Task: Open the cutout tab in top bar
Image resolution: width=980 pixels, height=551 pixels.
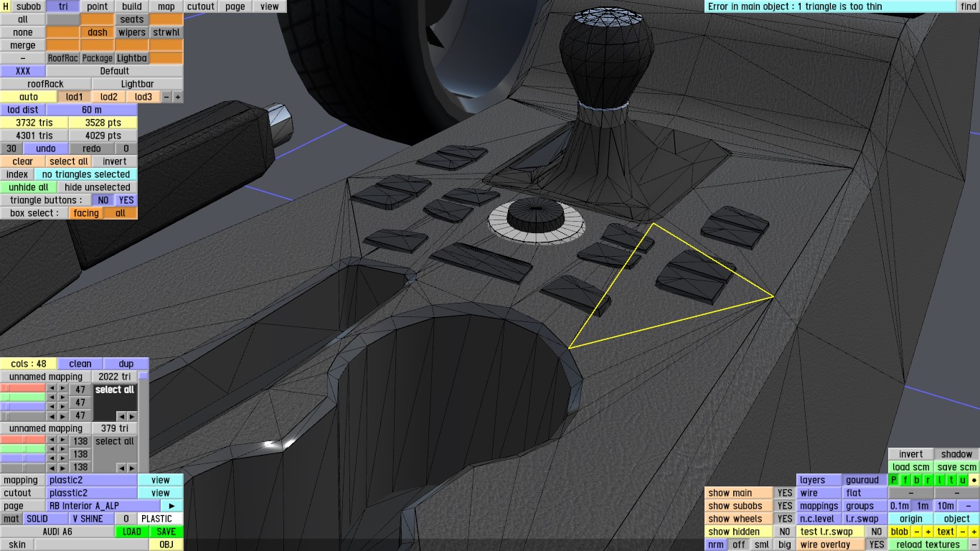Action: point(201,6)
